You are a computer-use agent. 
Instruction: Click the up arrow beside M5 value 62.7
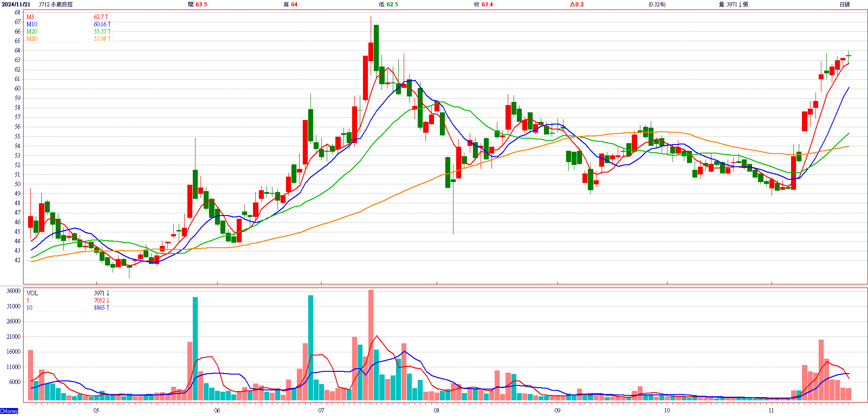tap(107, 17)
